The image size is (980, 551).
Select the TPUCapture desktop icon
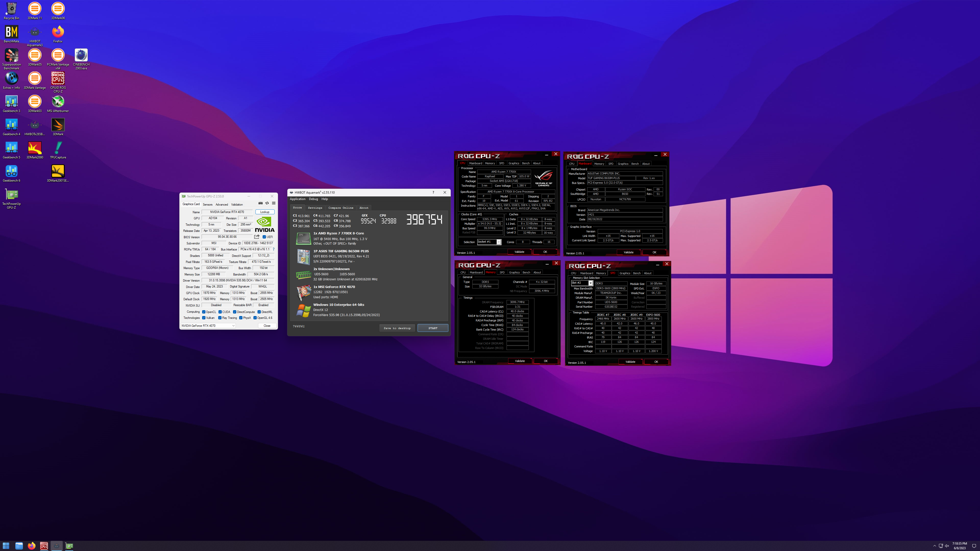click(x=58, y=150)
